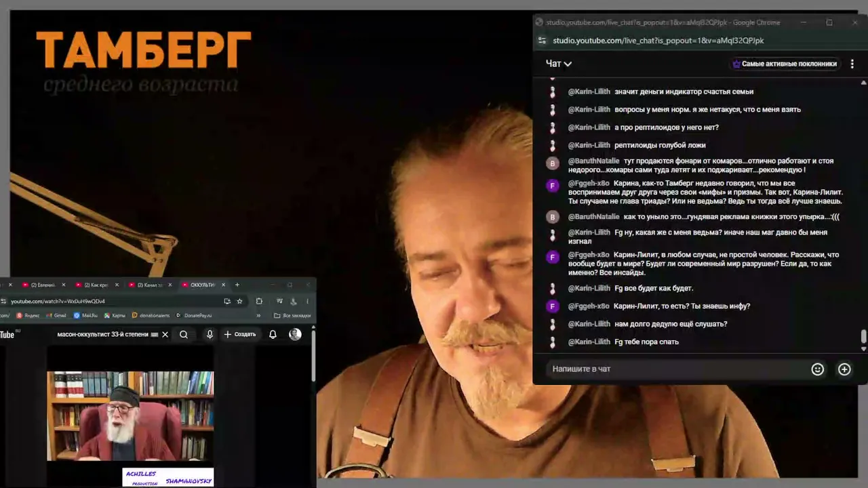Click the live chat scrollbar thumb
This screenshot has height=488, width=868.
point(863,337)
